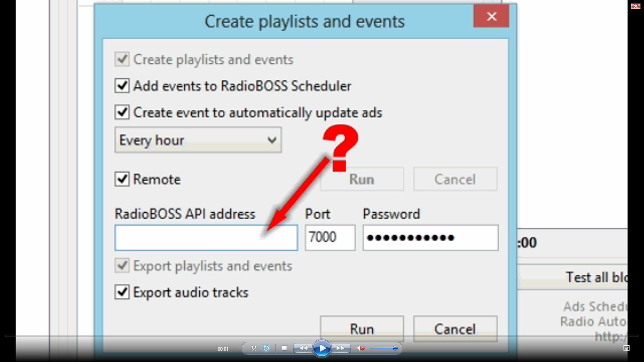Open the Every hour dropdown

198,140
